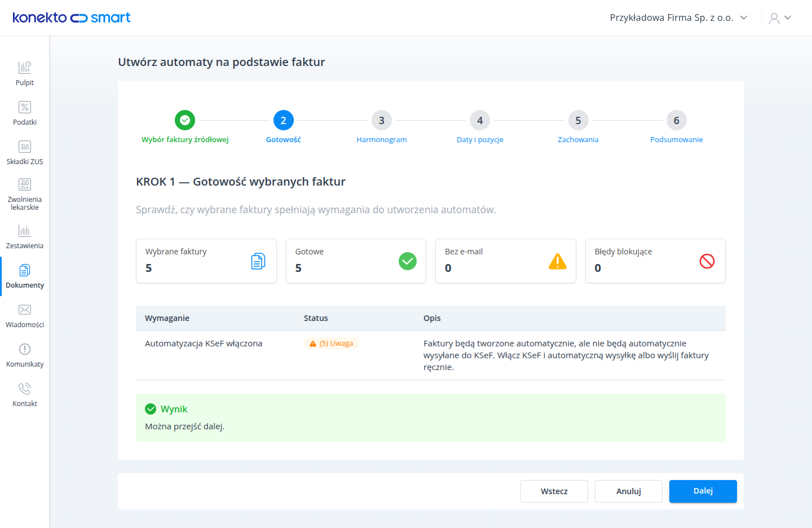Click the warning triangle in Bez e-mail card

(558, 261)
